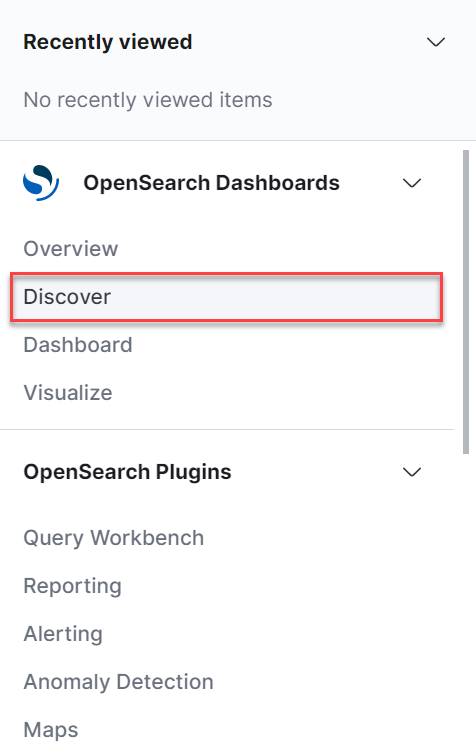Open the highlighted Discover item

click(x=226, y=297)
